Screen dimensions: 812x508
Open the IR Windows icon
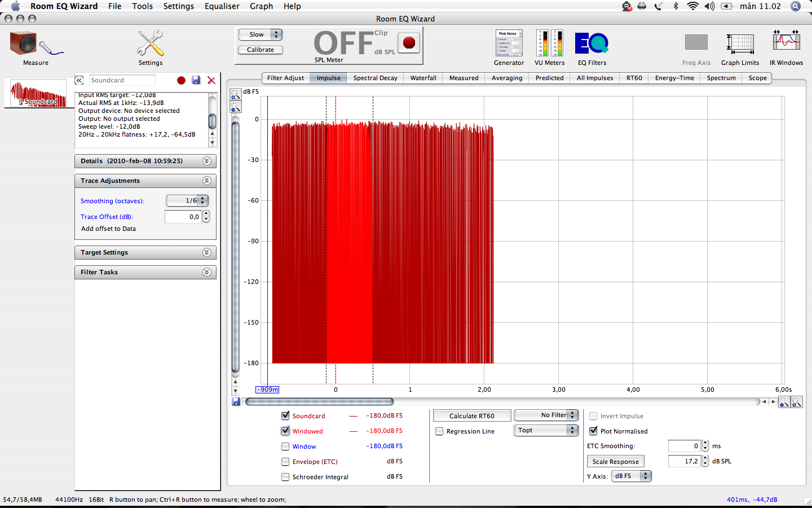pyautogui.click(x=786, y=41)
